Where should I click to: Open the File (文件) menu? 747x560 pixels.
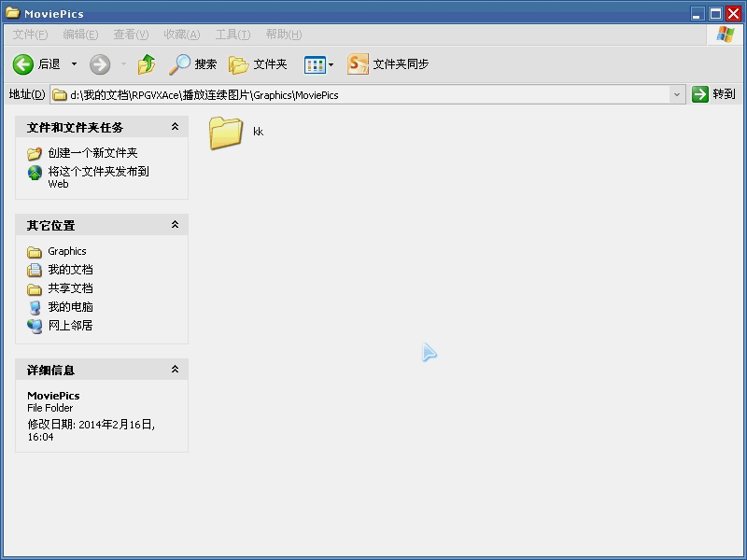[30, 35]
